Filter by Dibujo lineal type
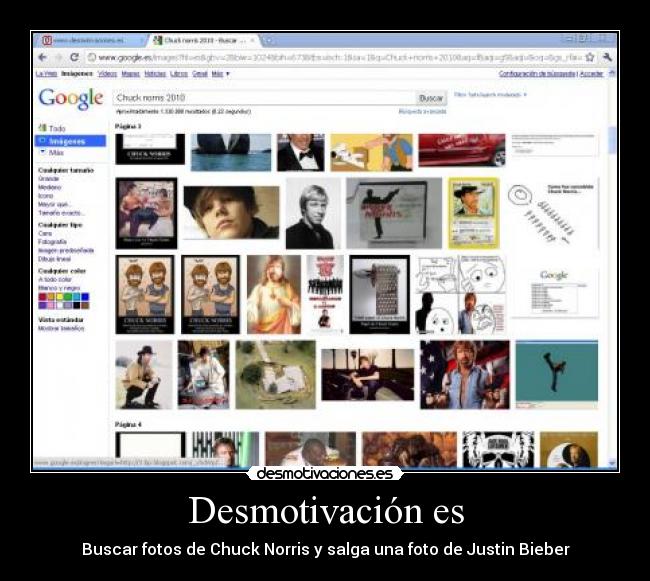The height and width of the screenshot is (581, 650). click(x=54, y=259)
